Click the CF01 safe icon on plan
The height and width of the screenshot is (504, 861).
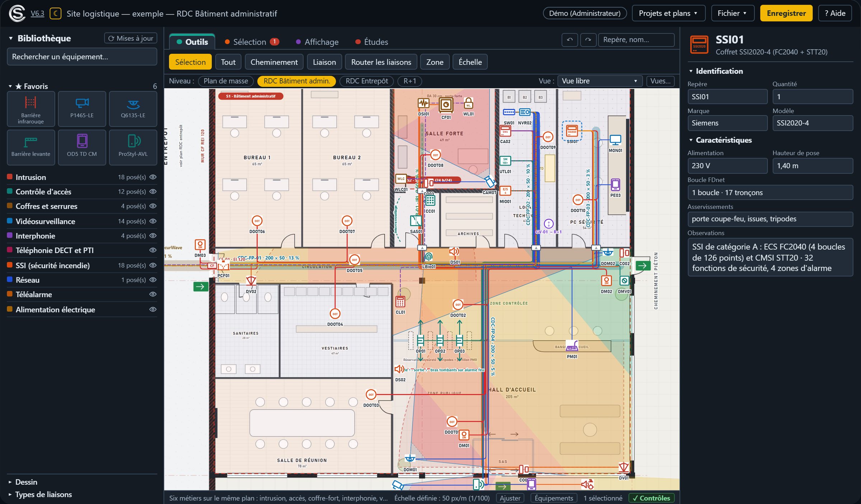coord(446,105)
